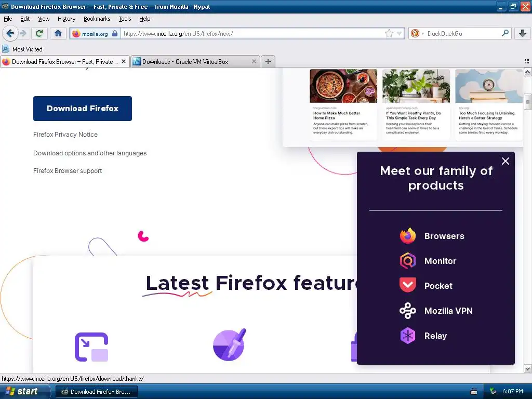Click the keyboard icon in taskbar
This screenshot has width=532, height=399.
click(x=474, y=392)
